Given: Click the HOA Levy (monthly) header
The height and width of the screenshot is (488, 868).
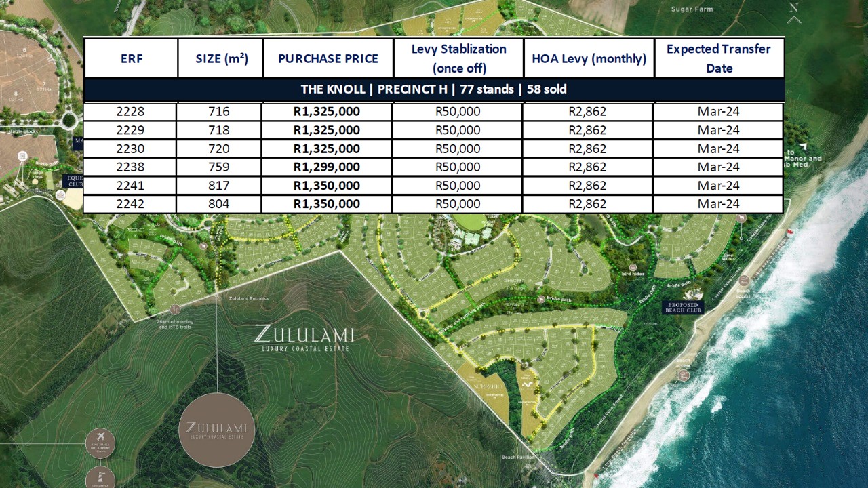Looking at the screenshot, I should point(589,58).
